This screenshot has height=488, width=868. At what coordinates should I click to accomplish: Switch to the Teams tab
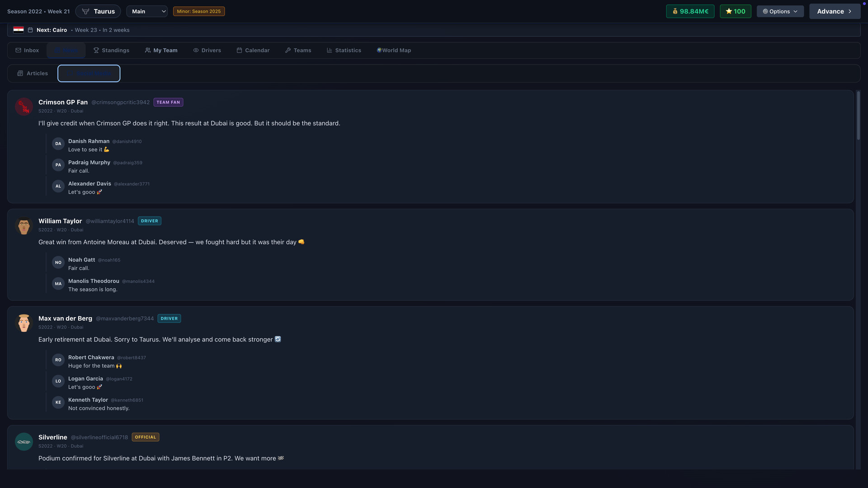click(x=298, y=50)
